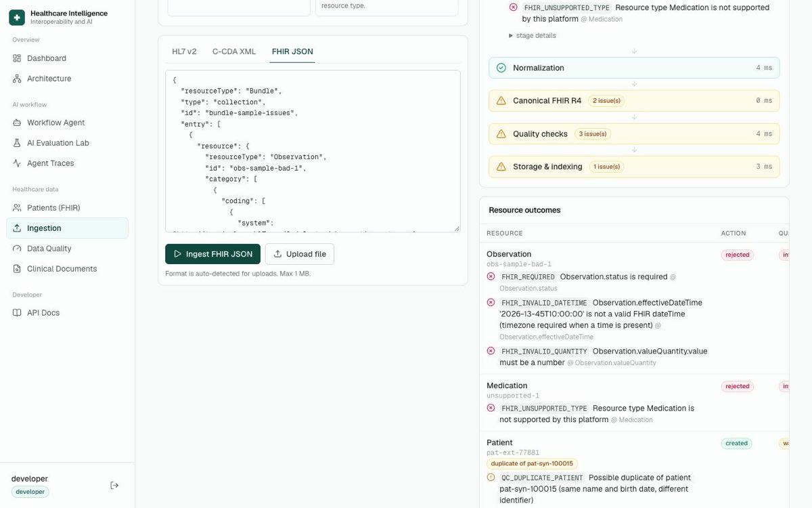Click the upload arrow icon on Upload file
The height and width of the screenshot is (508, 812).
277,254
